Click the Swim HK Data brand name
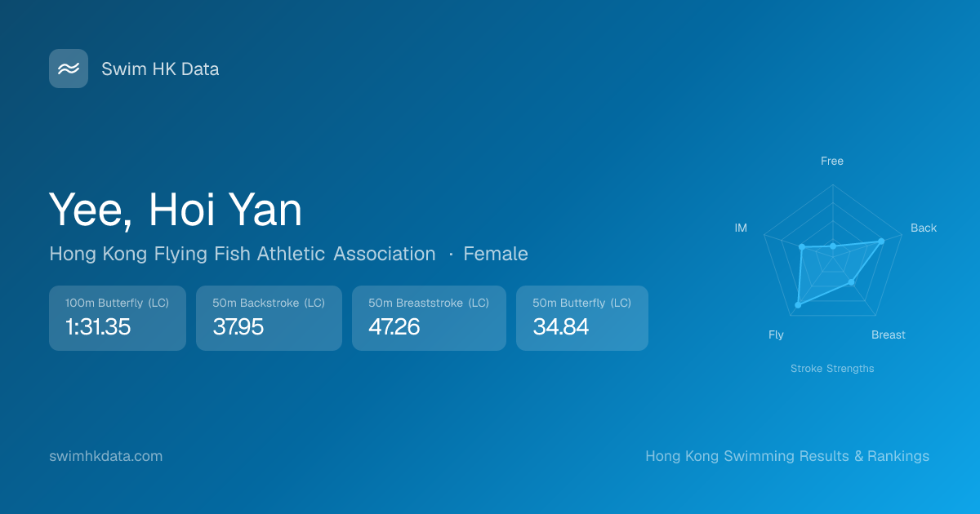Viewport: 980px width, 514px height. pyautogui.click(x=160, y=69)
